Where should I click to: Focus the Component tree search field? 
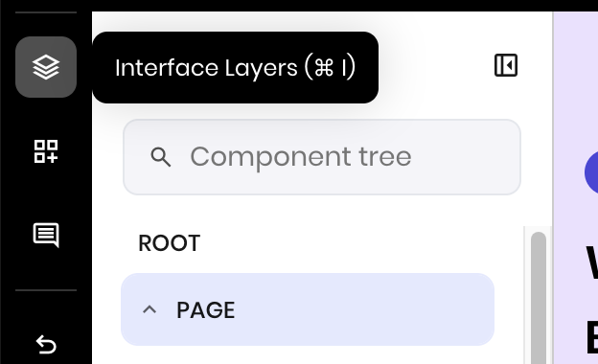click(x=322, y=157)
